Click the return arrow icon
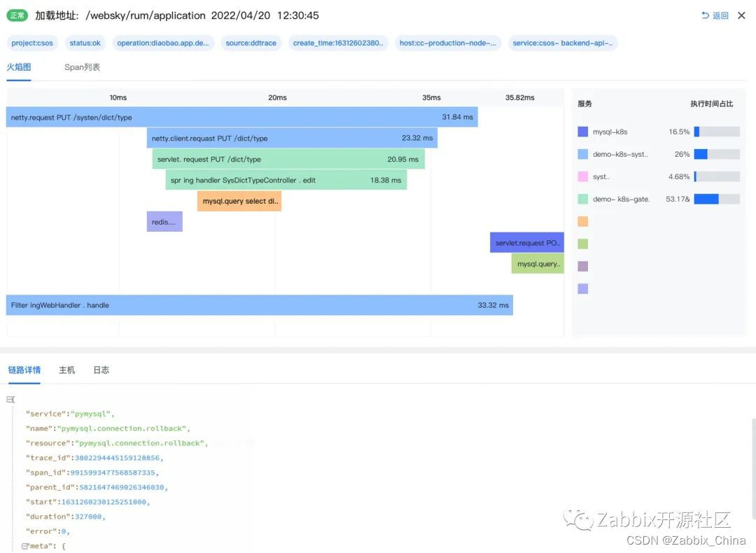 point(705,15)
